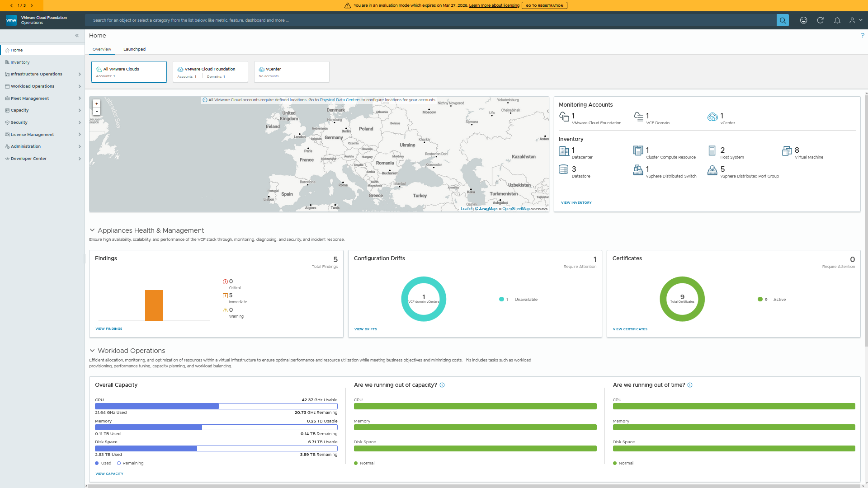
Task: Open Inventory in the sidebar
Action: (20, 62)
